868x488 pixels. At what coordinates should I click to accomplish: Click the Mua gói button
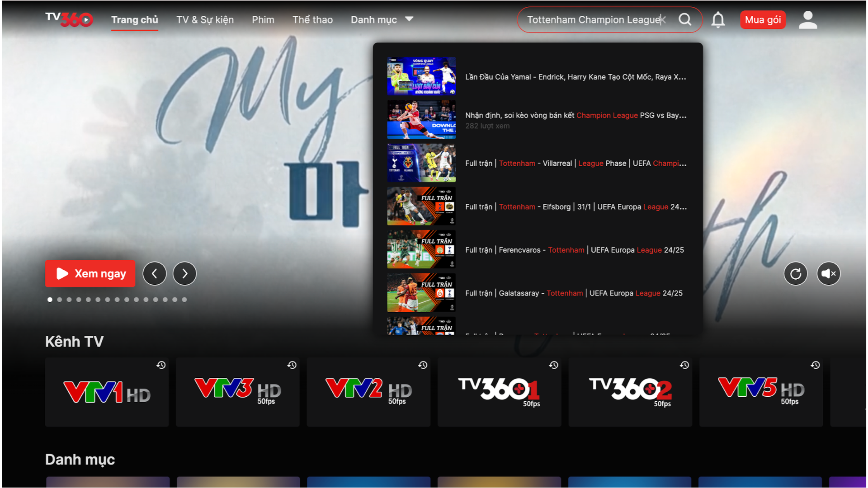tap(763, 19)
